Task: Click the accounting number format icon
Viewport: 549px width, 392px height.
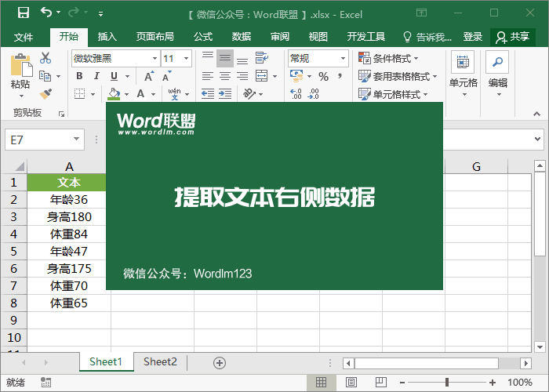Action: 296,75
